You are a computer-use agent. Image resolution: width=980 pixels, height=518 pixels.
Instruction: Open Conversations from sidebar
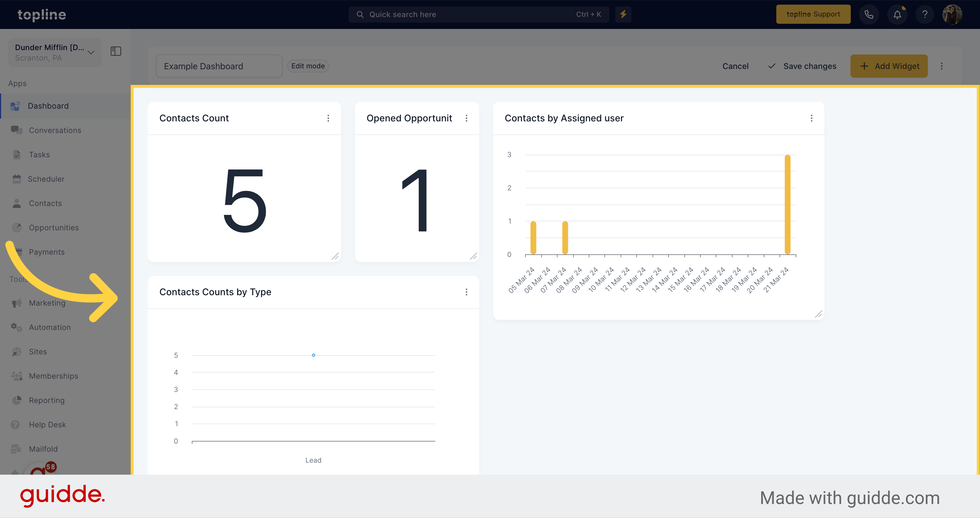(54, 130)
